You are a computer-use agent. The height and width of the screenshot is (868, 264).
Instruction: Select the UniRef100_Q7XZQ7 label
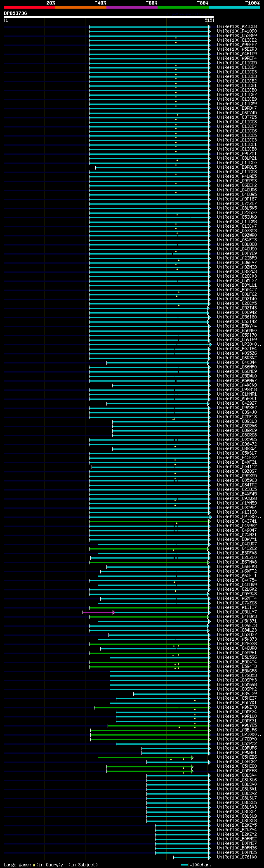pyautogui.click(x=237, y=203)
